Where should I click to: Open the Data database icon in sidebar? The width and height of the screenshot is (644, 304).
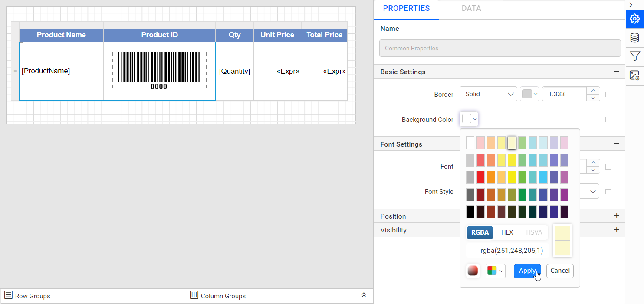634,38
